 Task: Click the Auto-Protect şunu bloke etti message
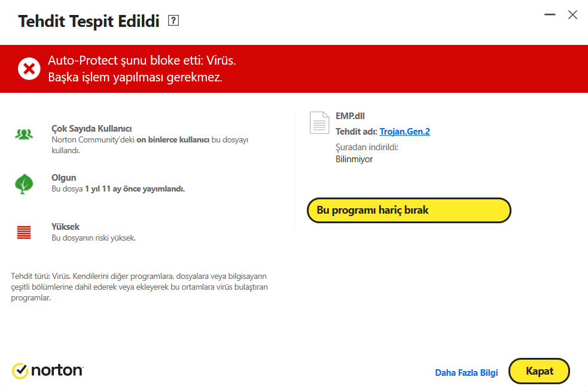tap(142, 60)
